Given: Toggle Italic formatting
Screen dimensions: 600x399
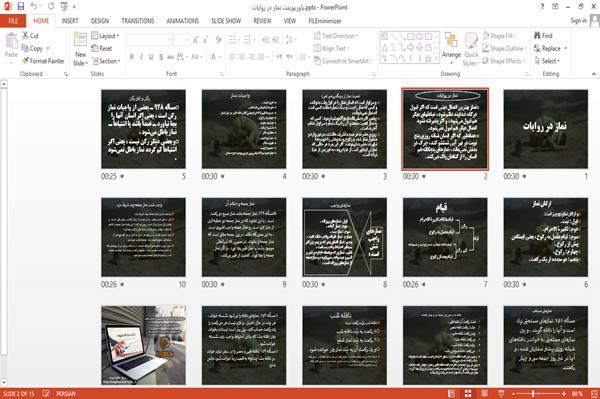Looking at the screenshot, I should 141,57.
